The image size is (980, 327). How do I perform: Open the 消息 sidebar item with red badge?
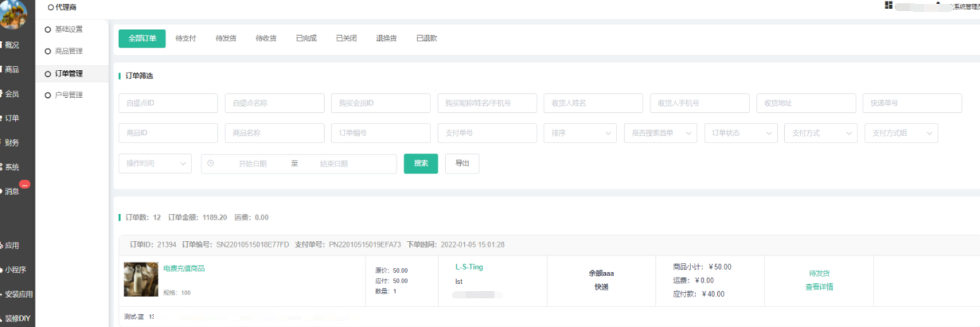click(x=13, y=192)
